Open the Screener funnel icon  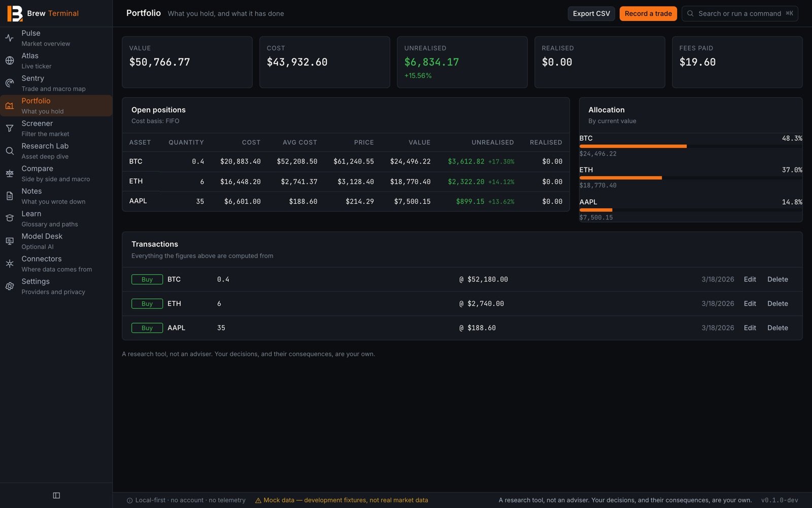(10, 129)
